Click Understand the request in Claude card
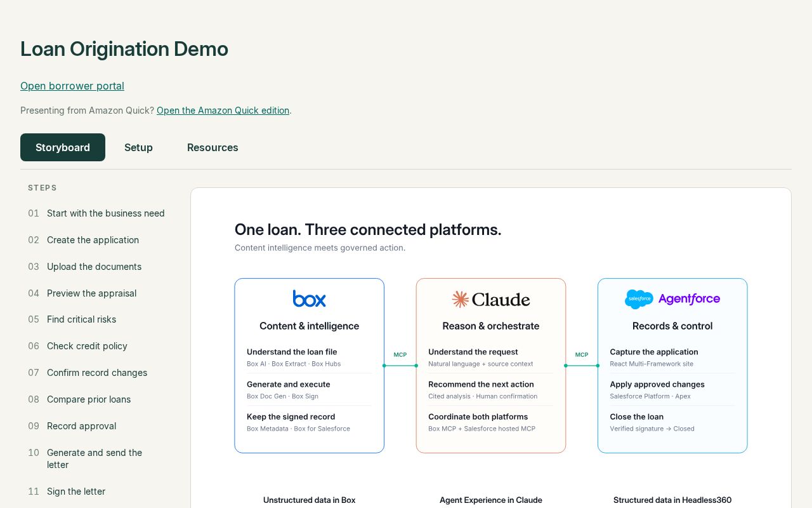Screen dimensions: 812x508 pyautogui.click(x=473, y=352)
